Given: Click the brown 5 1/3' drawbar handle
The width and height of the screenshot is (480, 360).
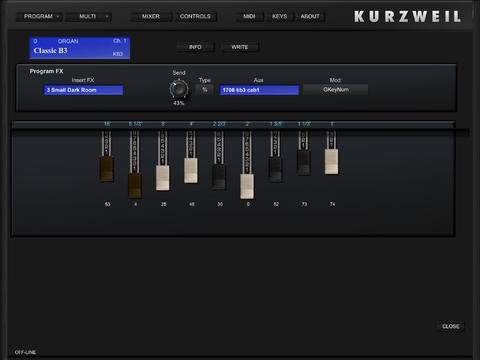Looking at the screenshot, I should (x=135, y=185).
